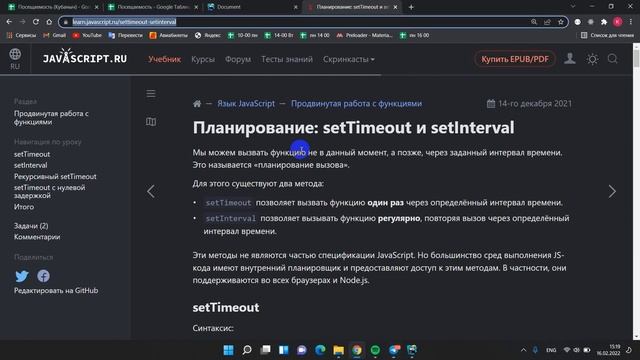
Task: Show hidden tray icons chevron
Action: (523, 350)
